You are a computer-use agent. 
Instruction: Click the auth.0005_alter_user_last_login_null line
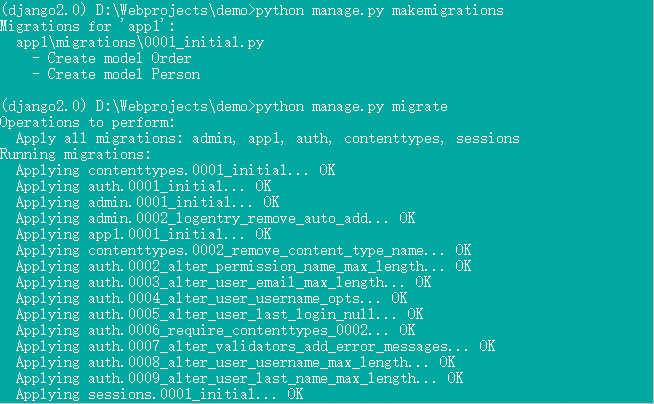point(219,314)
